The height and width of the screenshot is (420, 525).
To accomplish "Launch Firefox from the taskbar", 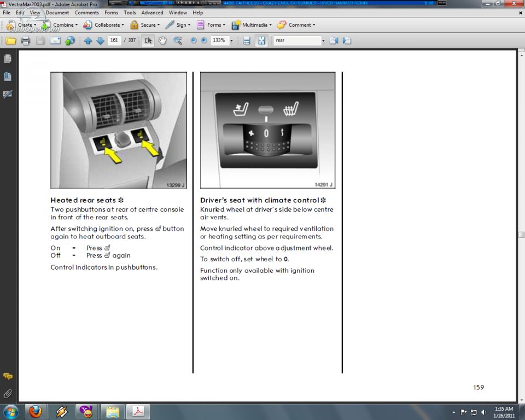I will (x=35, y=412).
